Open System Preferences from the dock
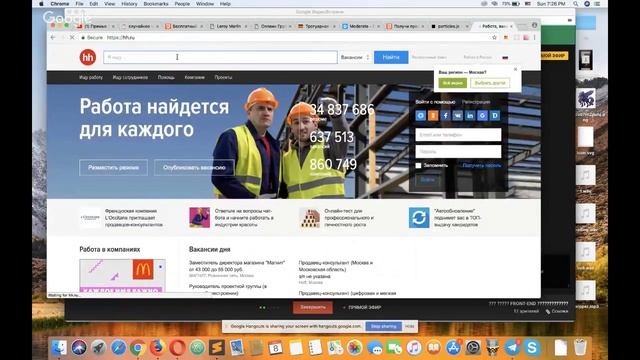Image resolution: width=640 pixels, height=360 pixels. pos(473,348)
